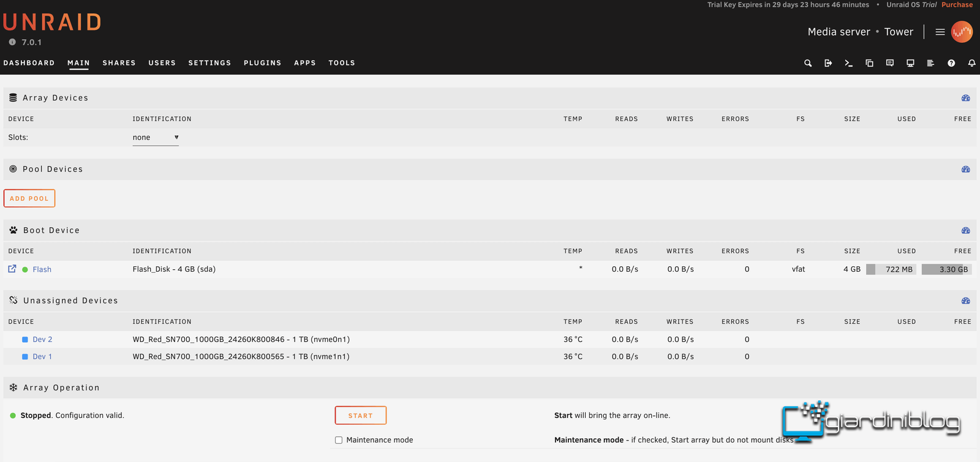Click the 36 °C temperature for Dev 2
The width and height of the screenshot is (980, 462).
[573, 340]
